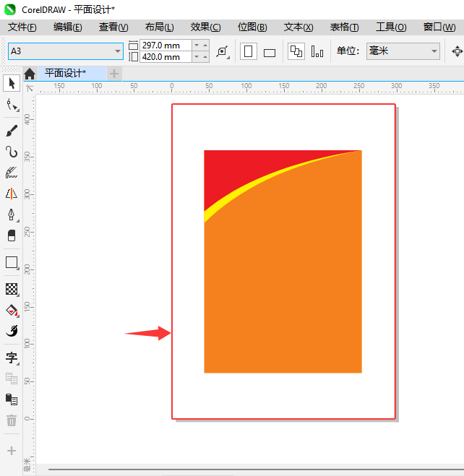464x476 pixels.
Task: Open the 表格(T) menu
Action: pos(345,27)
